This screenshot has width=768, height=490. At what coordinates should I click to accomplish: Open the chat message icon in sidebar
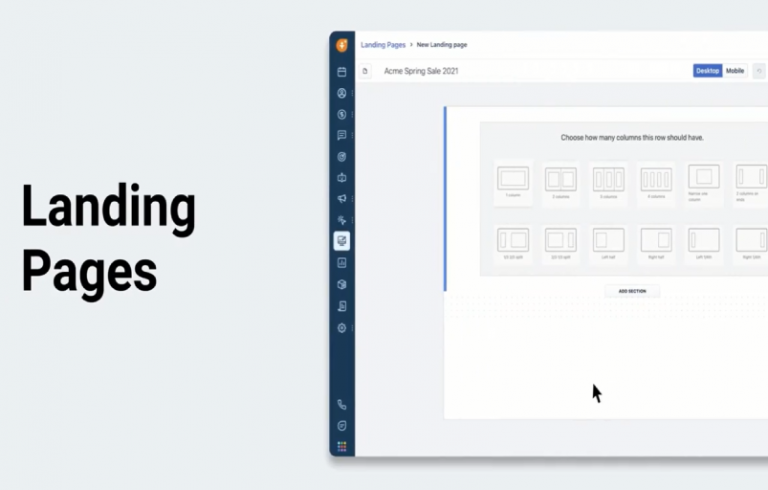[342, 135]
